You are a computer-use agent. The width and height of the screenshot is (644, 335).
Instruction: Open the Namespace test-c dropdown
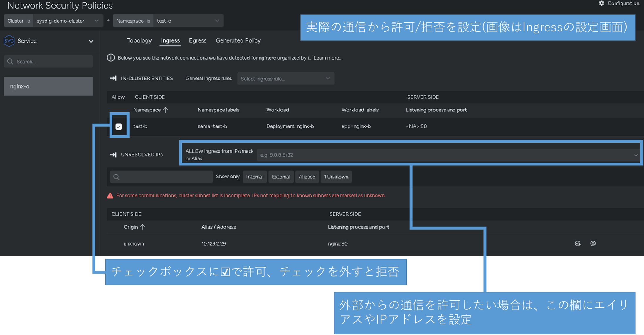click(188, 21)
